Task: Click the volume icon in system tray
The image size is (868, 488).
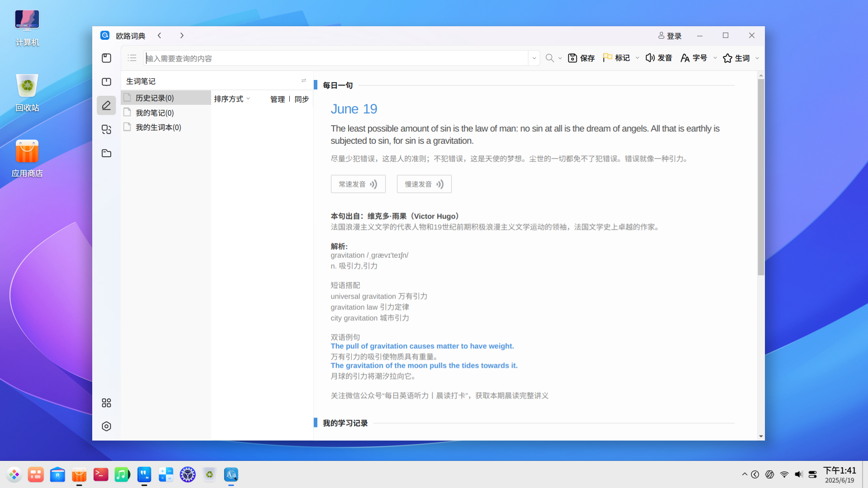Action: click(799, 474)
